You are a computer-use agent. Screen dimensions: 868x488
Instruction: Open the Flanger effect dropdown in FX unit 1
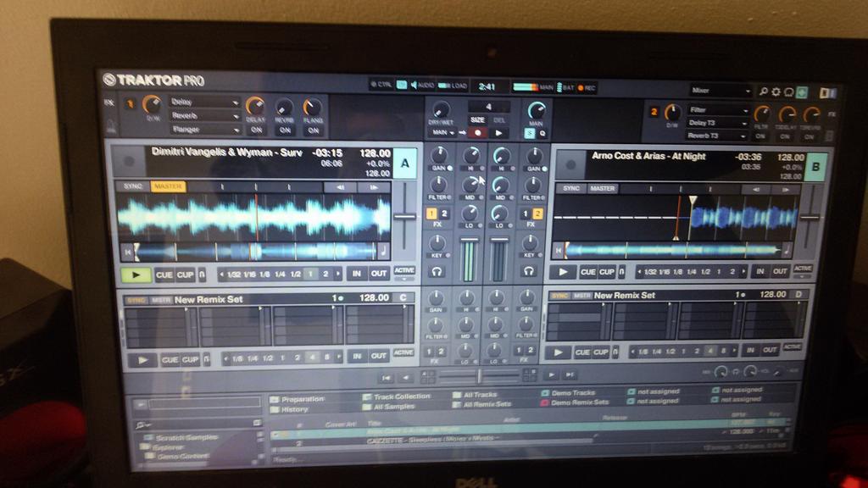204,130
